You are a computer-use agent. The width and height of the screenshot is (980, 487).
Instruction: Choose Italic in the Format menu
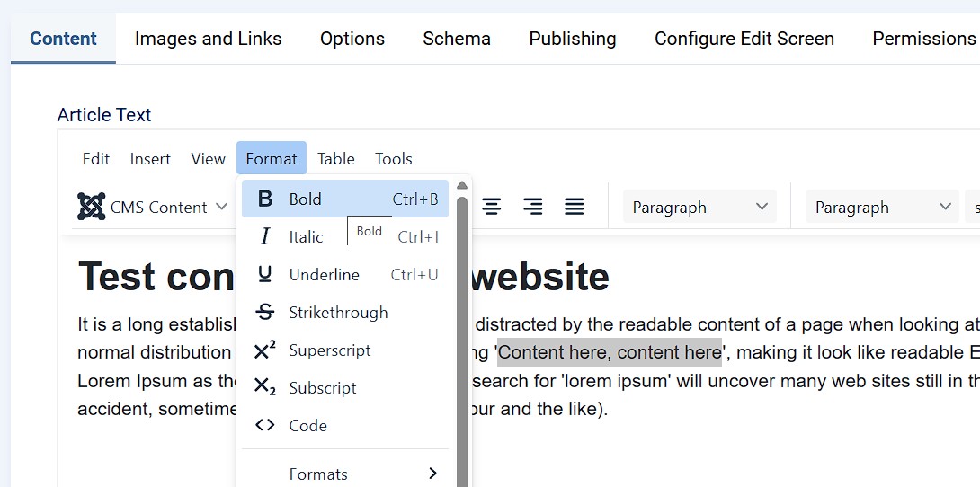306,237
